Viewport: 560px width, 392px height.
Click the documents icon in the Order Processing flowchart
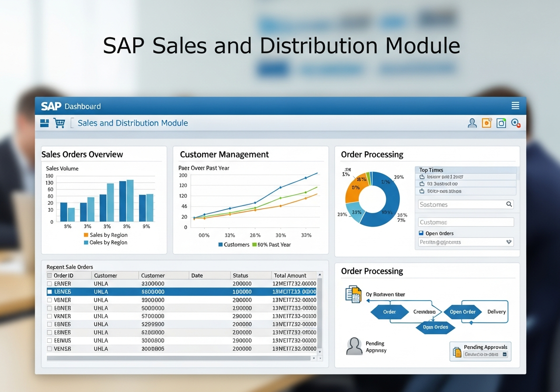click(x=353, y=294)
